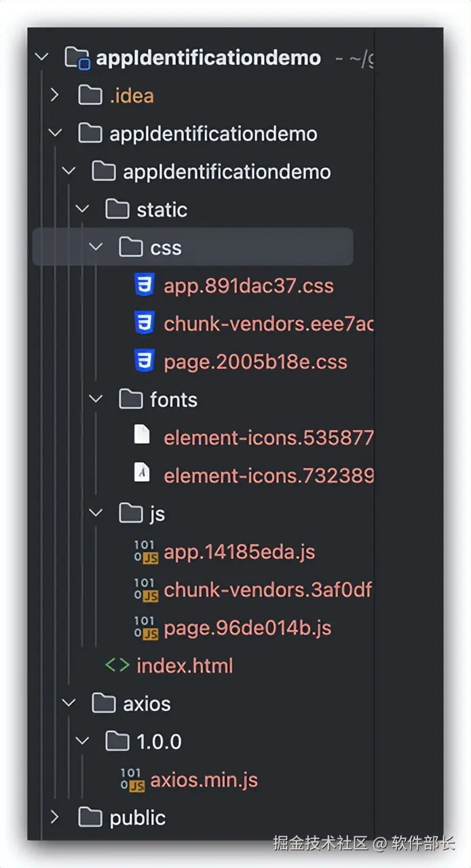Select the page.96de014b.js file
This screenshot has width=471, height=868.
coord(247,628)
